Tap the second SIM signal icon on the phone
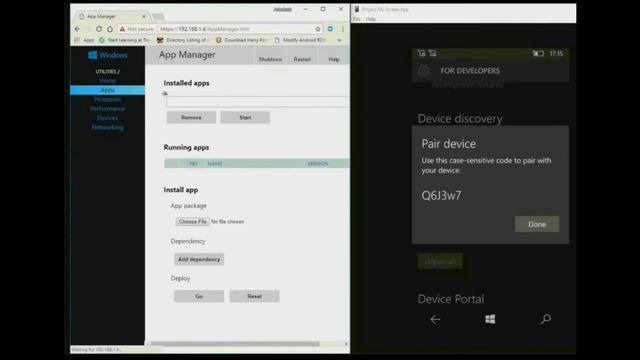Image resolution: width=640 pixels, height=360 pixels. pyautogui.click(x=433, y=53)
